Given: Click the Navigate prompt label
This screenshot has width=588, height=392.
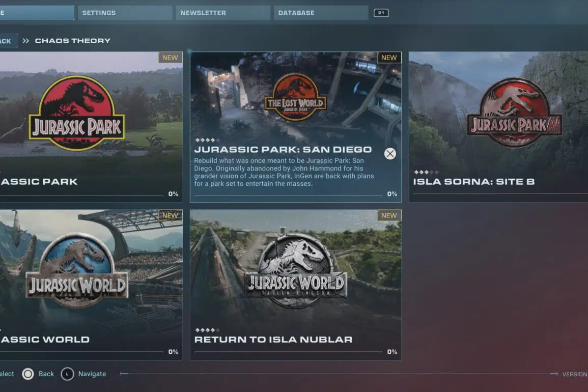Looking at the screenshot, I should [x=92, y=374].
